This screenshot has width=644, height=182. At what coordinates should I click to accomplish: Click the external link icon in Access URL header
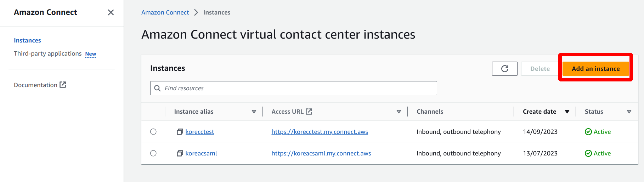coord(309,112)
